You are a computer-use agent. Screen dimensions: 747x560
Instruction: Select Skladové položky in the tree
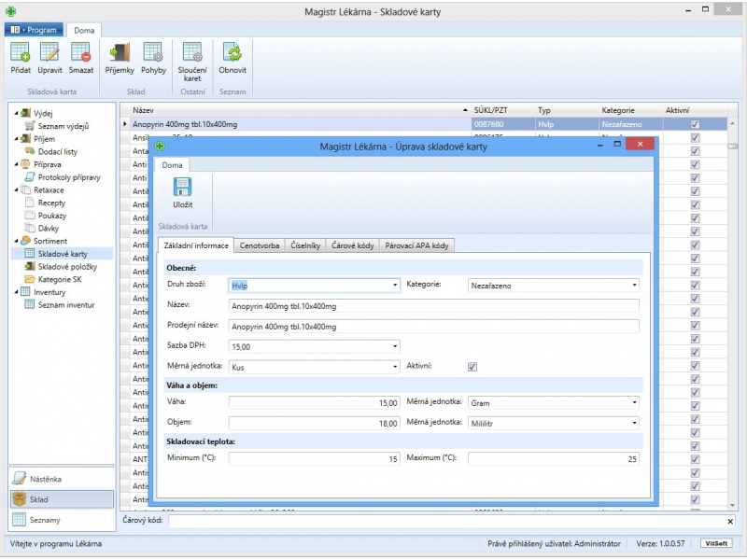point(65,266)
